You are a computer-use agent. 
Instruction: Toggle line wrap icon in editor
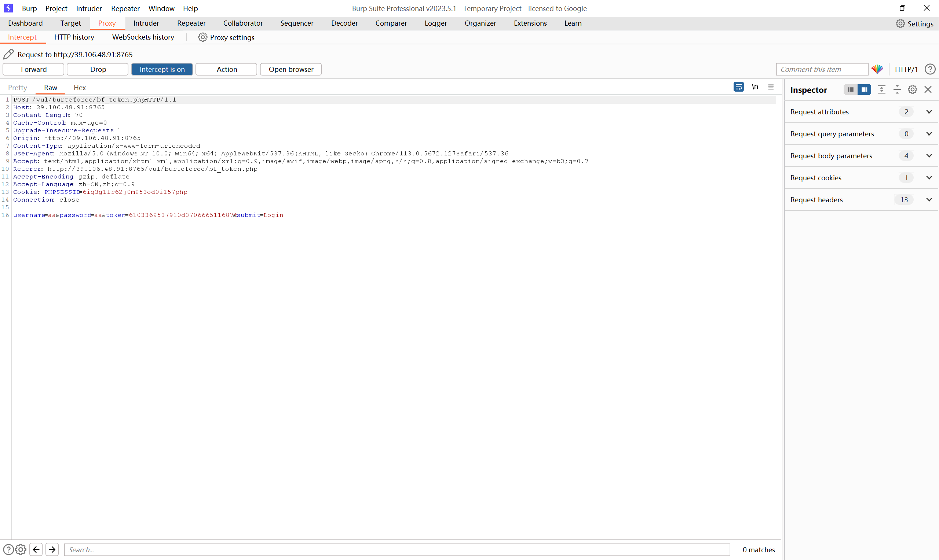pos(738,87)
